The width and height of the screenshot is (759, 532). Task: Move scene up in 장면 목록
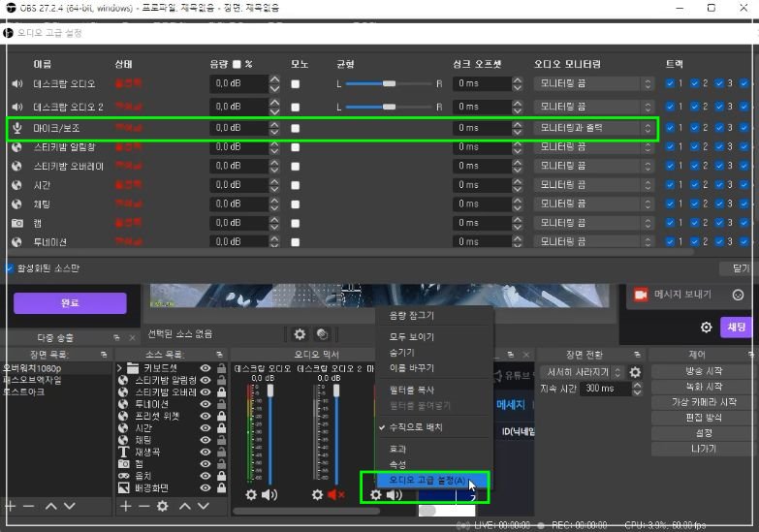point(50,507)
